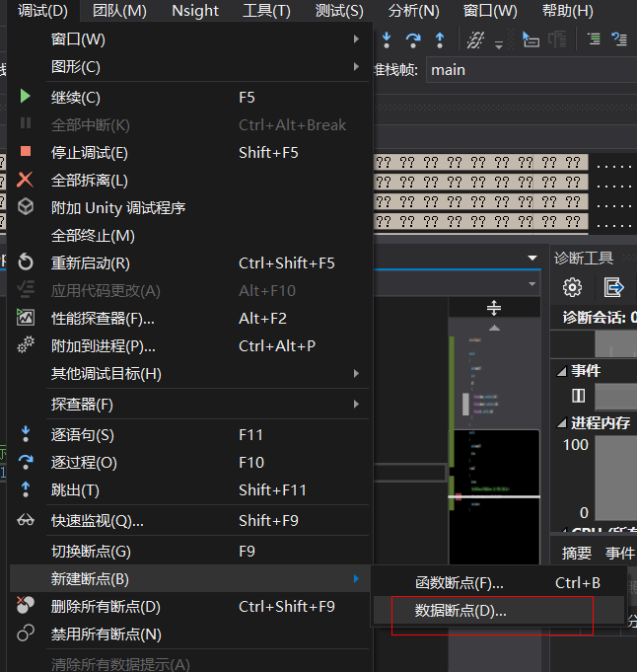Choose 函数断点(F)... in submenu
The height and width of the screenshot is (672, 637).
click(498, 583)
